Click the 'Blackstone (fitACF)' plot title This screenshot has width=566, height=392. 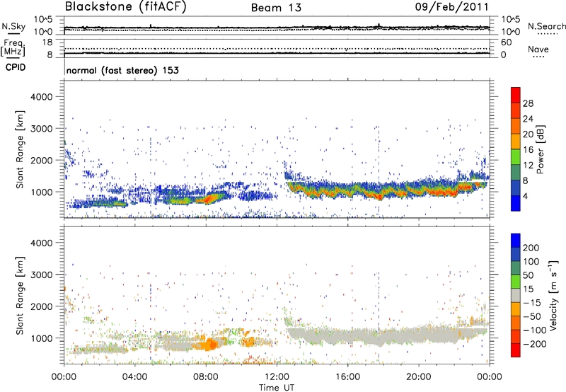pos(125,6)
